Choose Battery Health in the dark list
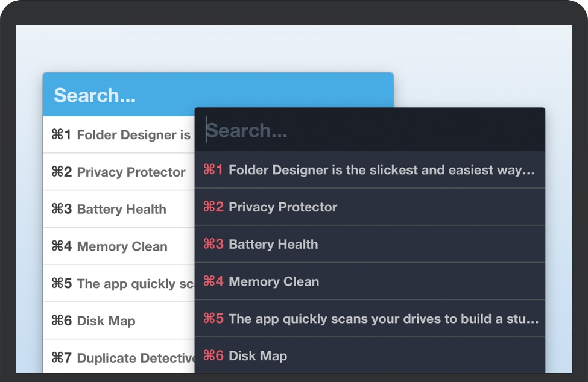This screenshot has height=382, width=588. click(x=370, y=244)
